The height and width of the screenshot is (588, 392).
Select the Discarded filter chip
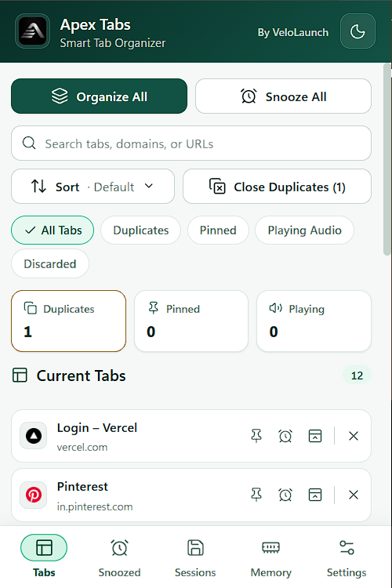pyautogui.click(x=50, y=263)
